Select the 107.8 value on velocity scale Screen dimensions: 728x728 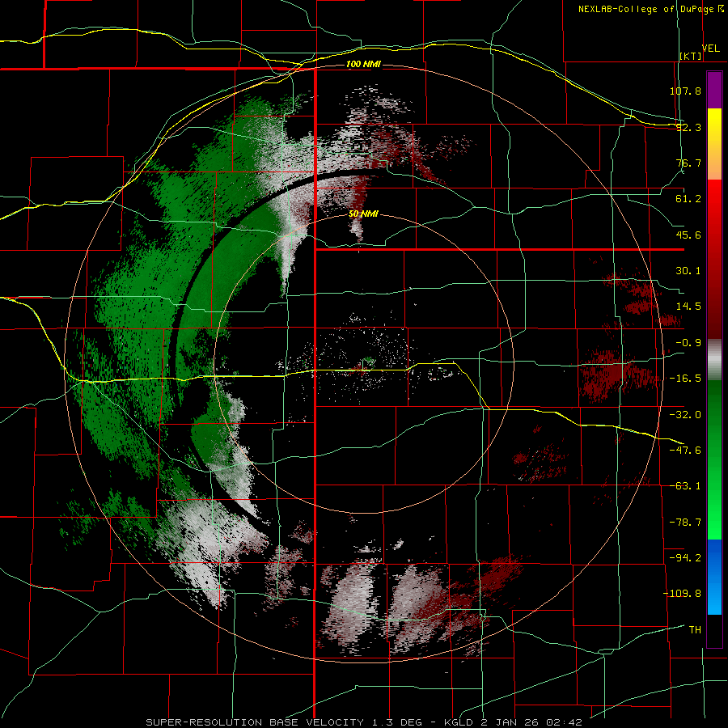(x=685, y=91)
